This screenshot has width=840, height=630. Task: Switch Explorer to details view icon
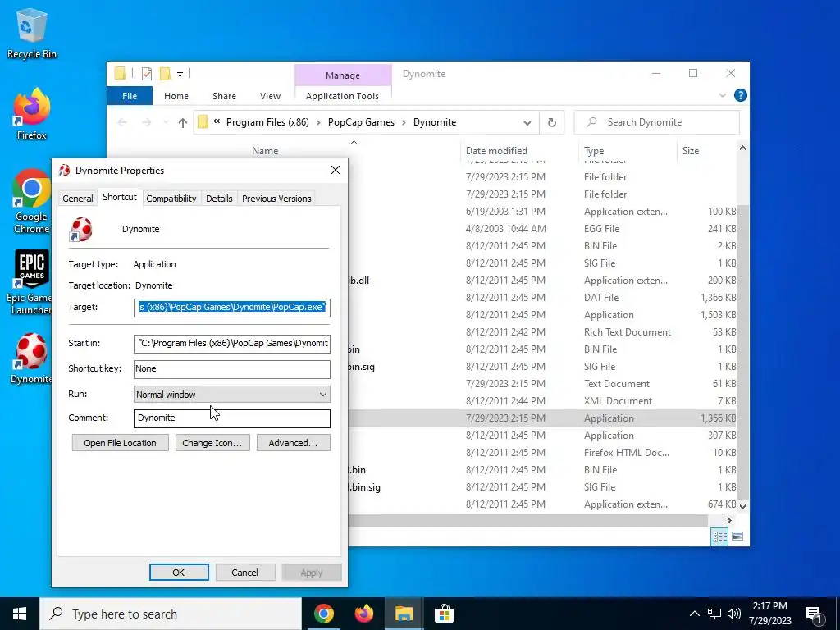coord(719,536)
